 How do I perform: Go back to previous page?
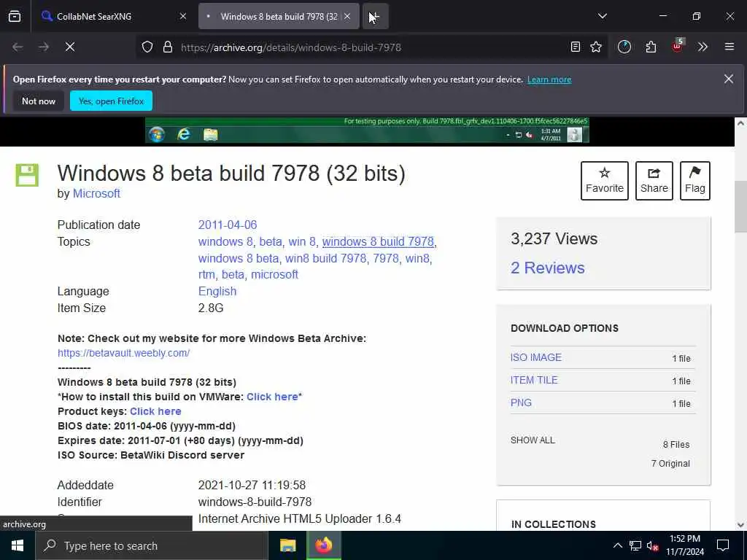[x=18, y=47]
